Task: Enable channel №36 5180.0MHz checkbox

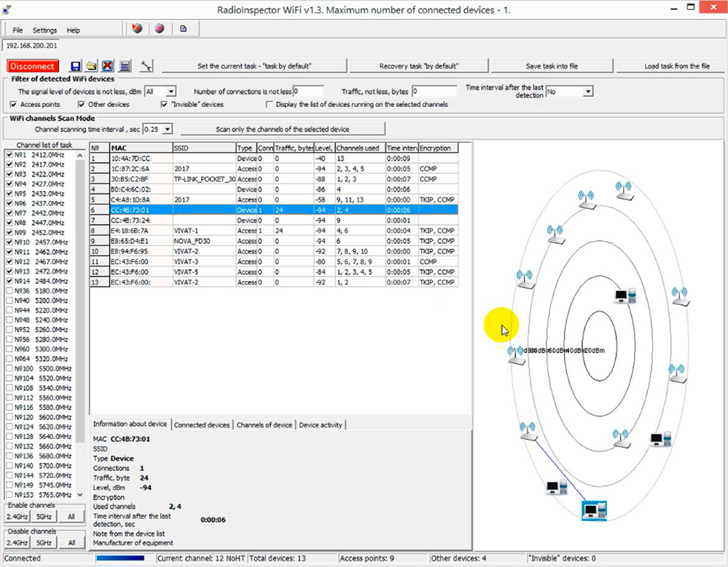Action: point(9,290)
